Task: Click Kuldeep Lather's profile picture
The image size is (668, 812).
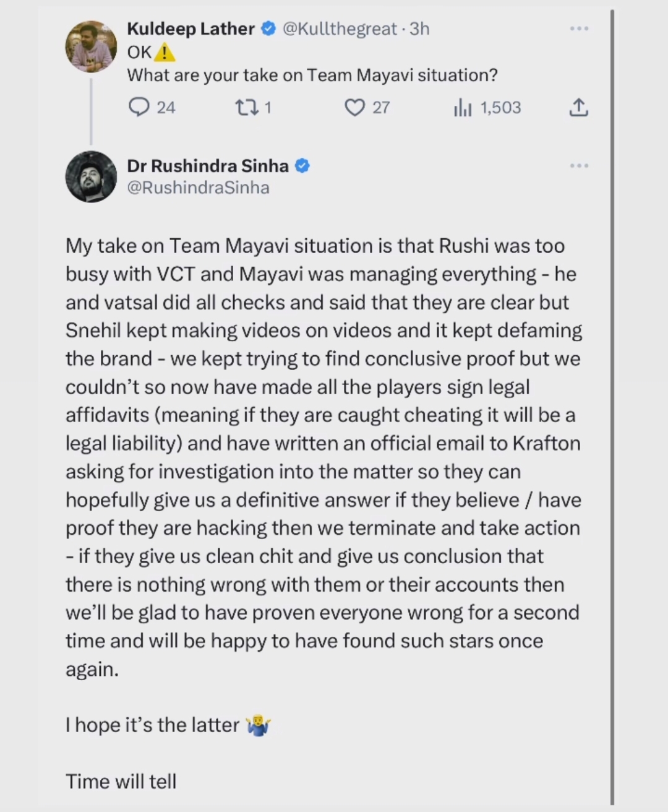Action: coord(91,45)
